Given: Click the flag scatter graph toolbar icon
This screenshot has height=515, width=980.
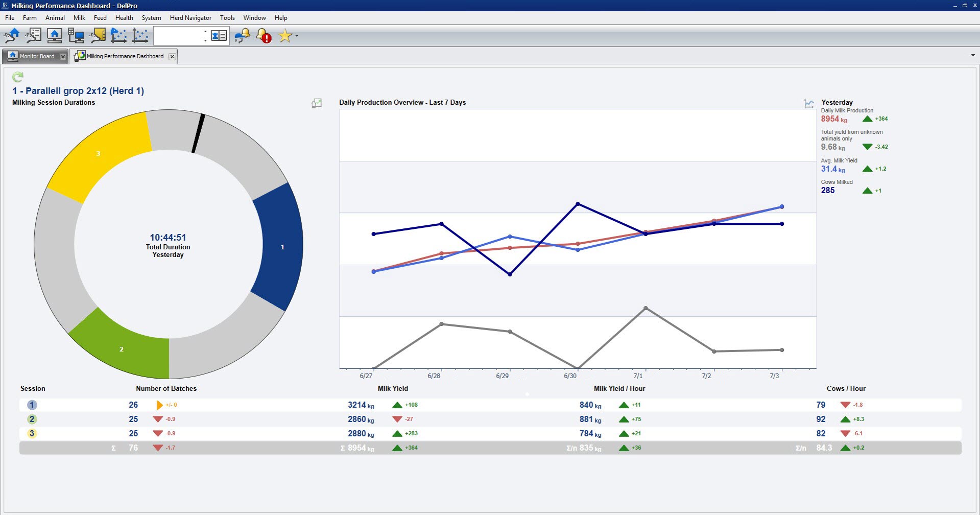Looking at the screenshot, I should pyautogui.click(x=118, y=35).
